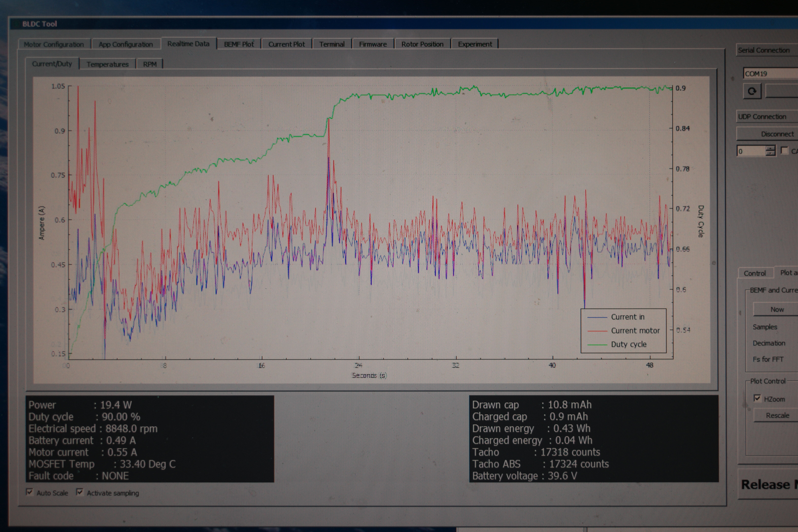
Task: Open the COM19 port dropdown
Action: [771, 74]
